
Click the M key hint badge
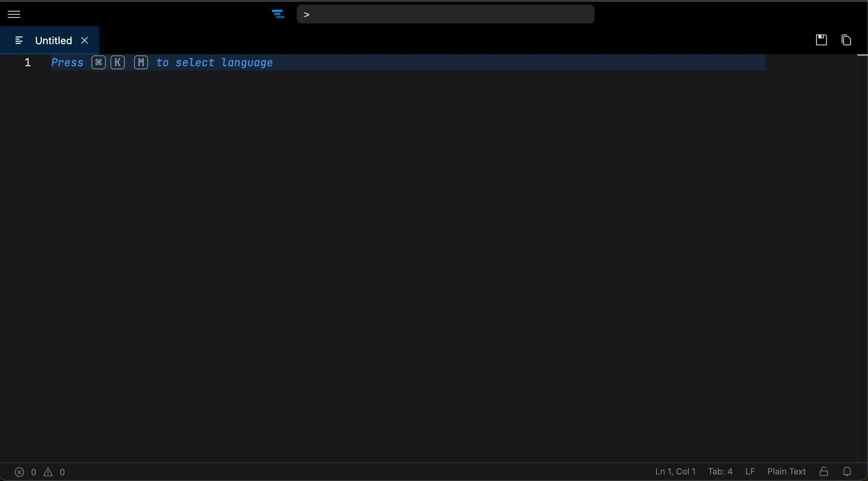pyautogui.click(x=141, y=62)
